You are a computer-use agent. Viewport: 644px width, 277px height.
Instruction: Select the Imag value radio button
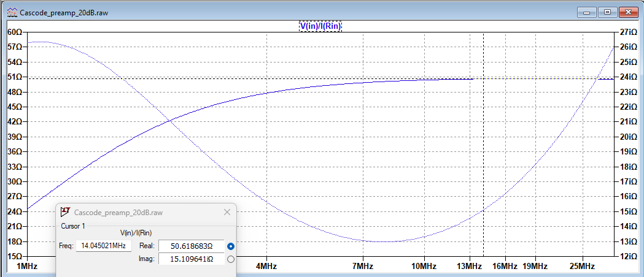[230, 259]
